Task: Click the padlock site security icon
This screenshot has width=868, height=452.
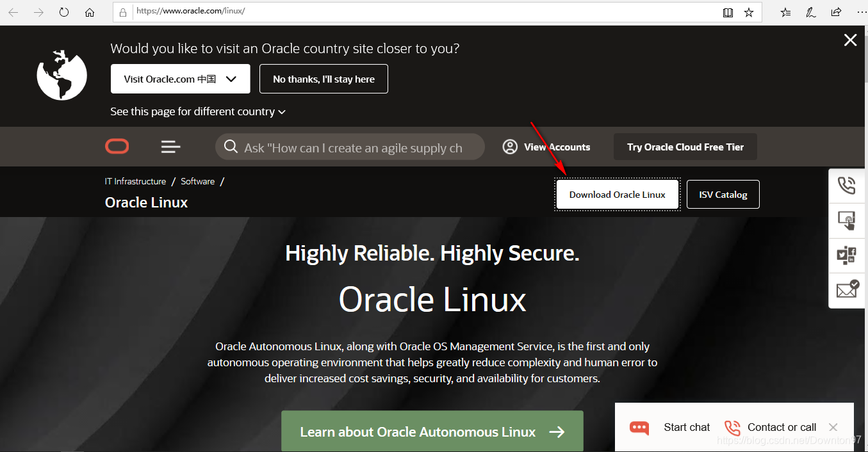Action: (x=124, y=12)
